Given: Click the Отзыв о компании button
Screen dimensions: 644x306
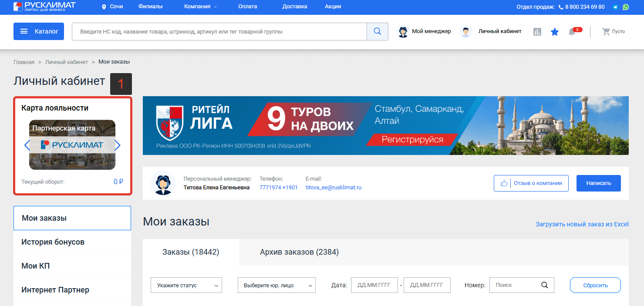Looking at the screenshot, I should [x=531, y=183].
